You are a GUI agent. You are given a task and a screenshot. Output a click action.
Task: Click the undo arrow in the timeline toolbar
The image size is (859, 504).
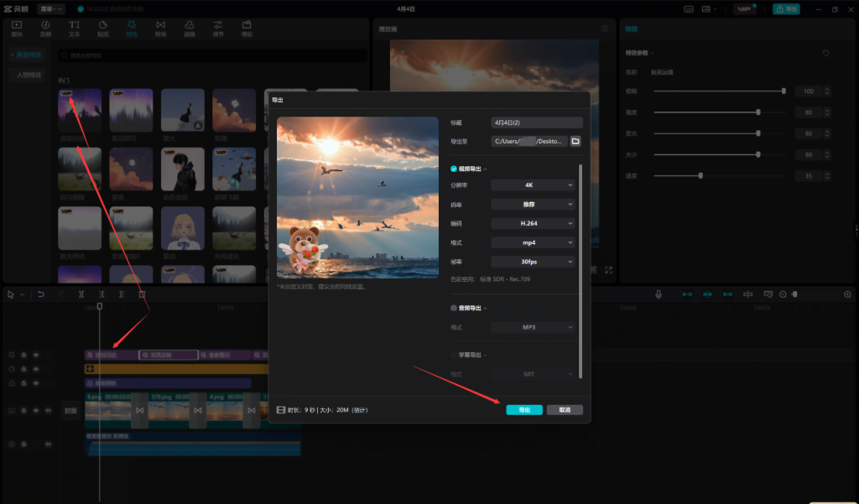pyautogui.click(x=40, y=294)
